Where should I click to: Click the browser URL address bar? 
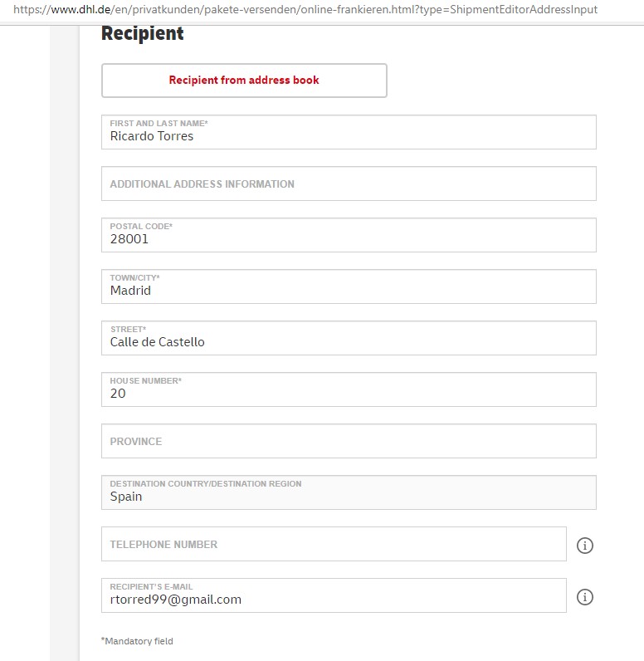pos(305,9)
